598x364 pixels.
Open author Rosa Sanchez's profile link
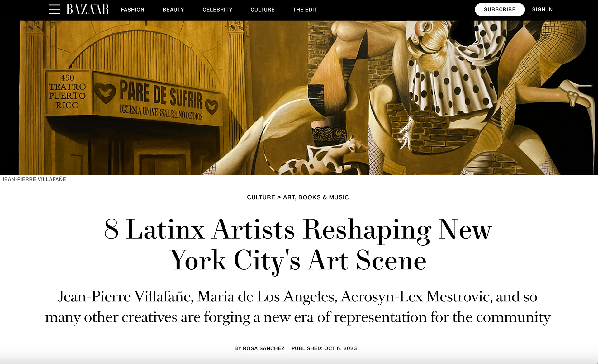click(x=263, y=348)
